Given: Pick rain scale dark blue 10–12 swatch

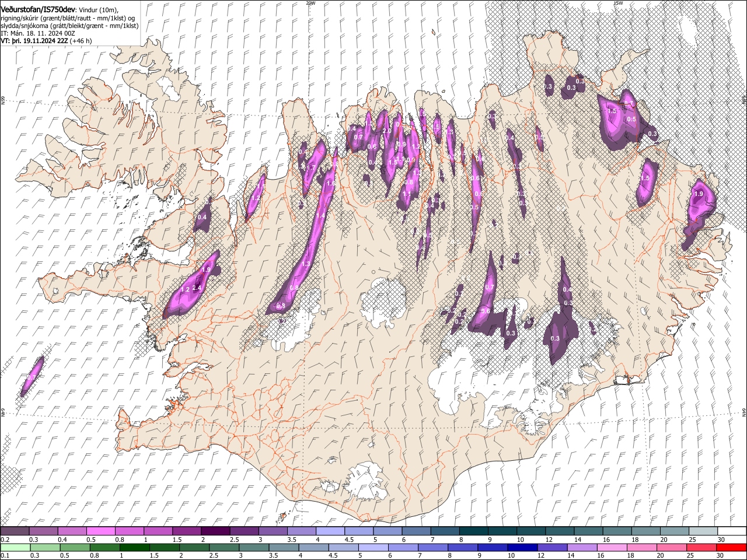Looking at the screenshot, I should pyautogui.click(x=522, y=547).
